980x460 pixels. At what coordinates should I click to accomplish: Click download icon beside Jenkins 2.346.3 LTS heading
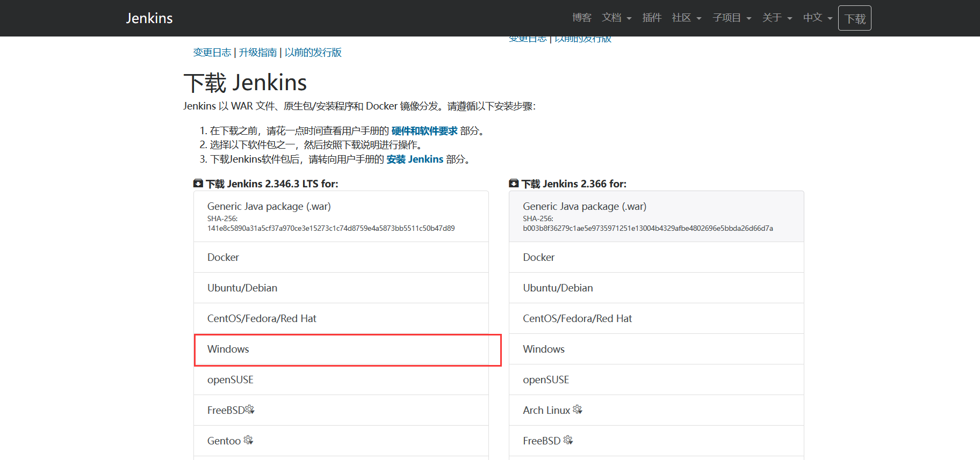pos(198,184)
